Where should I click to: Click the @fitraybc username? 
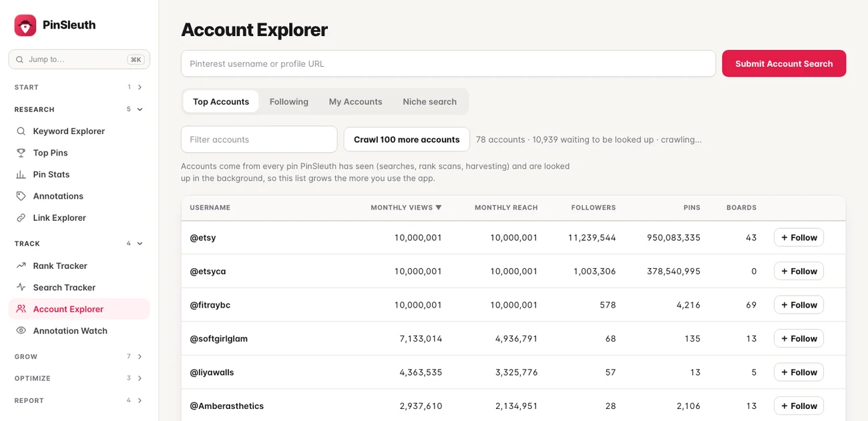[x=210, y=305]
